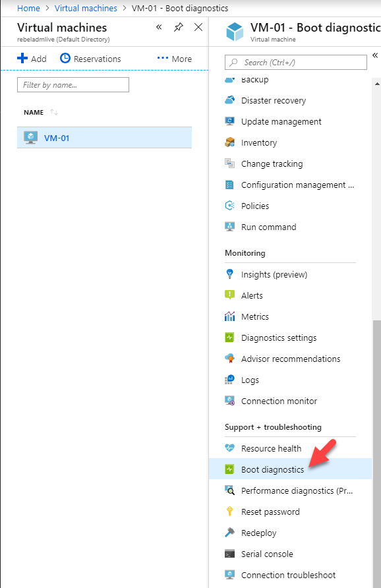Viewport: 381px width, 588px height.
Task: Select Run command text label
Action: point(268,227)
